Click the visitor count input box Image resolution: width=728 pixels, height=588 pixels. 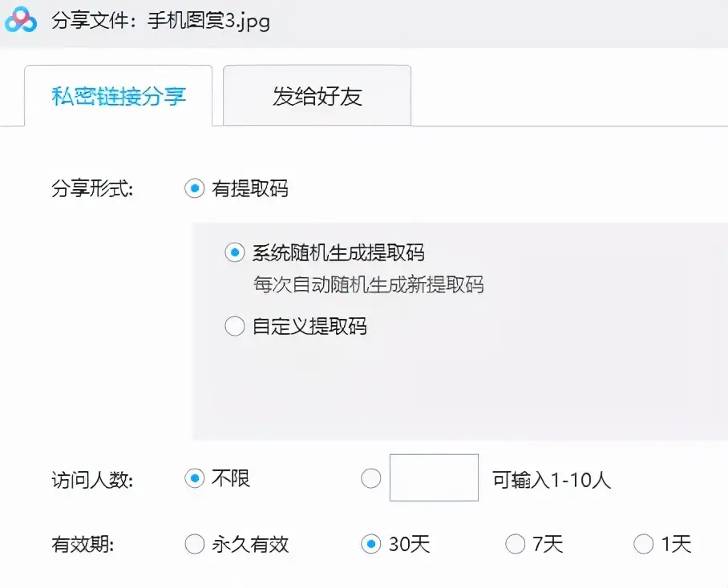pyautogui.click(x=433, y=477)
